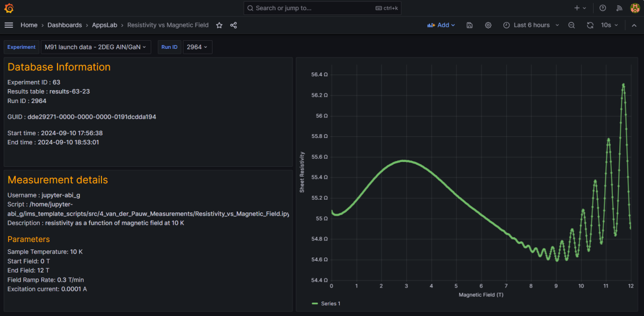Open the AppsLab breadcrumb entry
This screenshot has height=316, width=644.
[105, 25]
